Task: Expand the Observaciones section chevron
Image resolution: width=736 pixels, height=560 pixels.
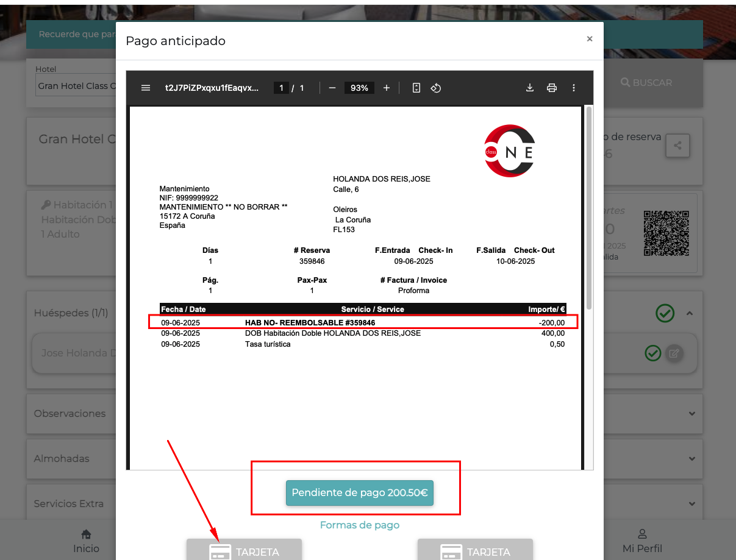Action: tap(692, 413)
